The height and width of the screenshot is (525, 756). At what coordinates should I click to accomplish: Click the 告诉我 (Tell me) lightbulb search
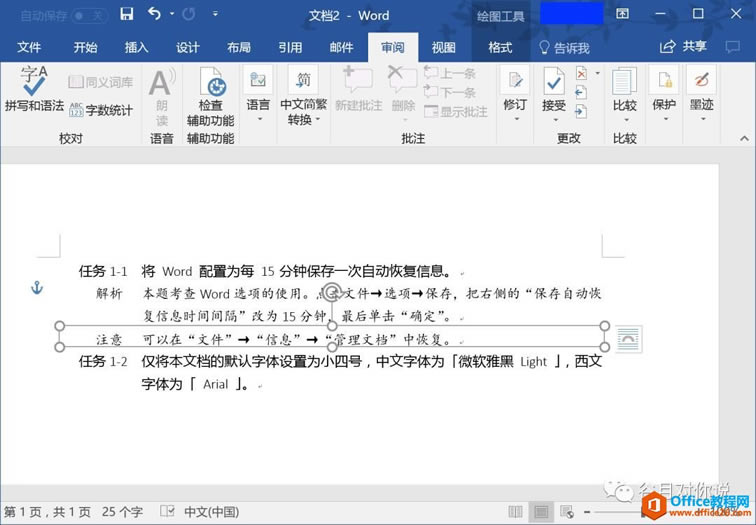564,48
